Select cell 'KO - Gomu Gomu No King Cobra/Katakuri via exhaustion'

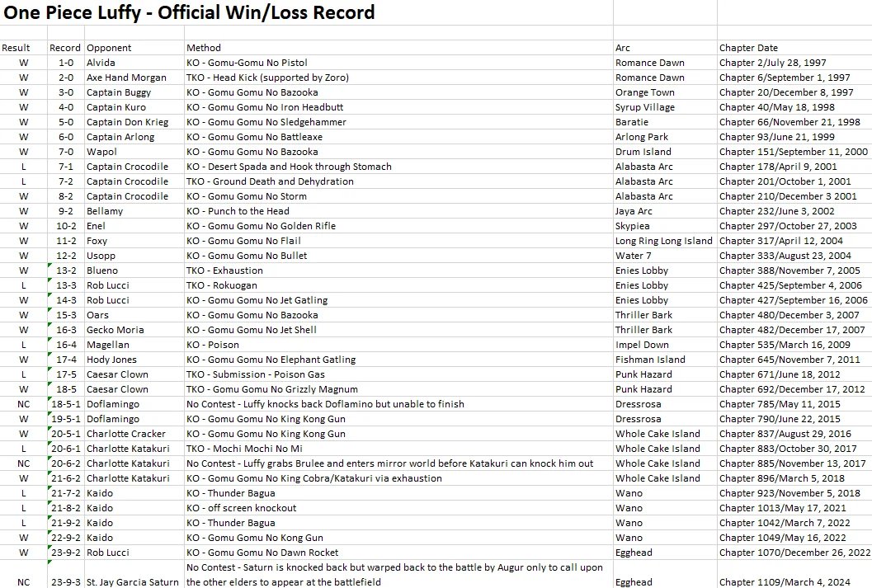pyautogui.click(x=398, y=478)
